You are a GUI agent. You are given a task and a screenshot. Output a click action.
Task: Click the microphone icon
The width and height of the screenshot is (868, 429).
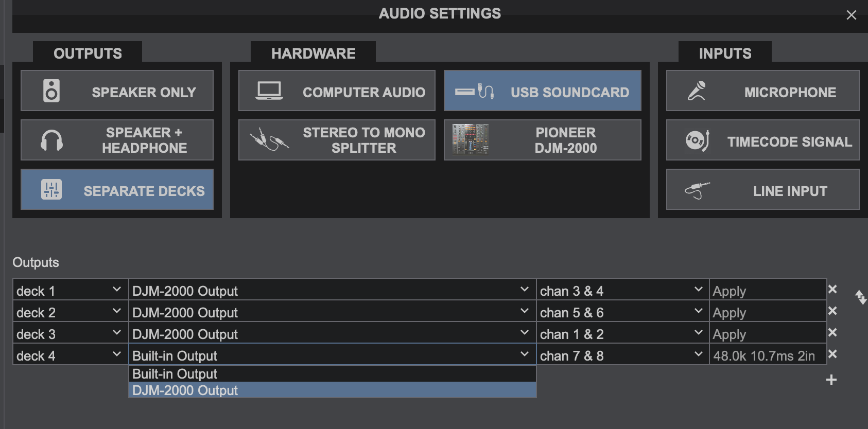coord(697,91)
